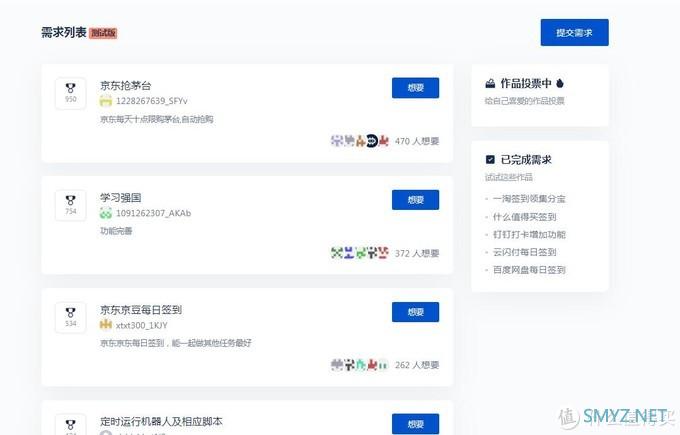The height and width of the screenshot is (435, 680).
Task: Click supporter avatars next to 372 人想要
Action: [360, 252]
